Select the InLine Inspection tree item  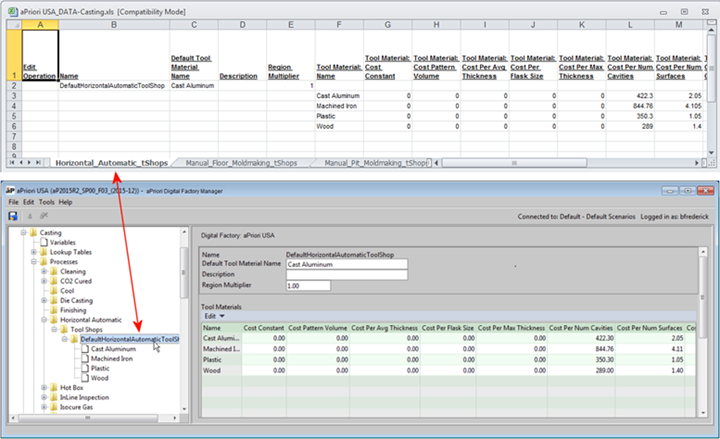coord(84,397)
